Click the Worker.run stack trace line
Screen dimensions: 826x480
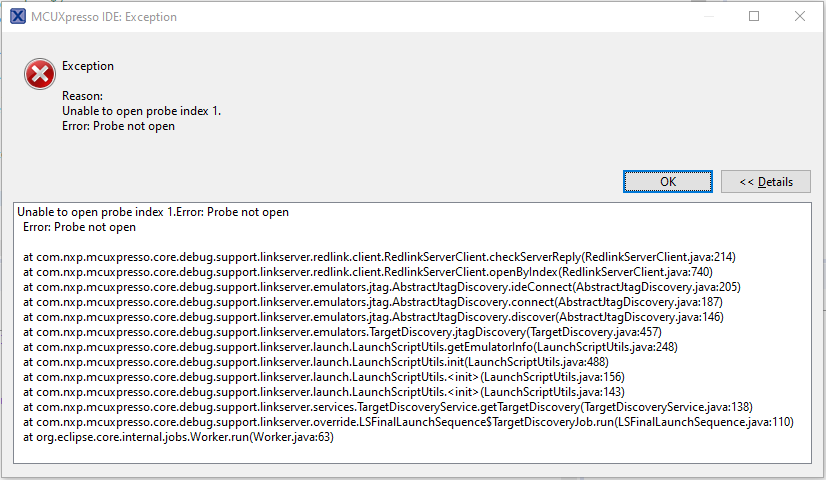tap(178, 437)
